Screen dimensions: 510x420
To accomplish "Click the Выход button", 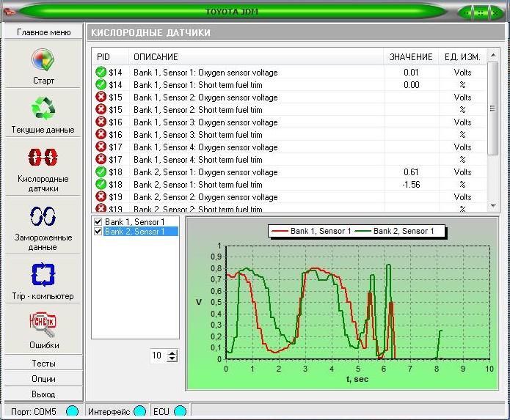I will (43, 394).
